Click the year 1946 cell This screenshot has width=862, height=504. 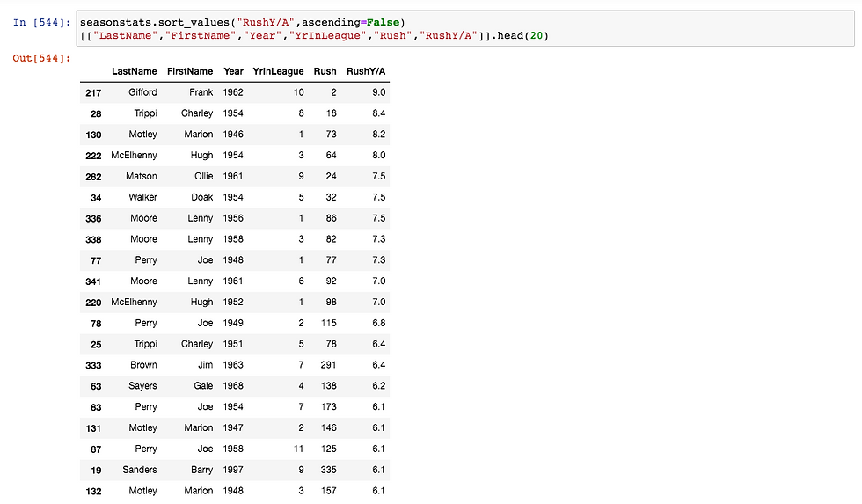(233, 134)
